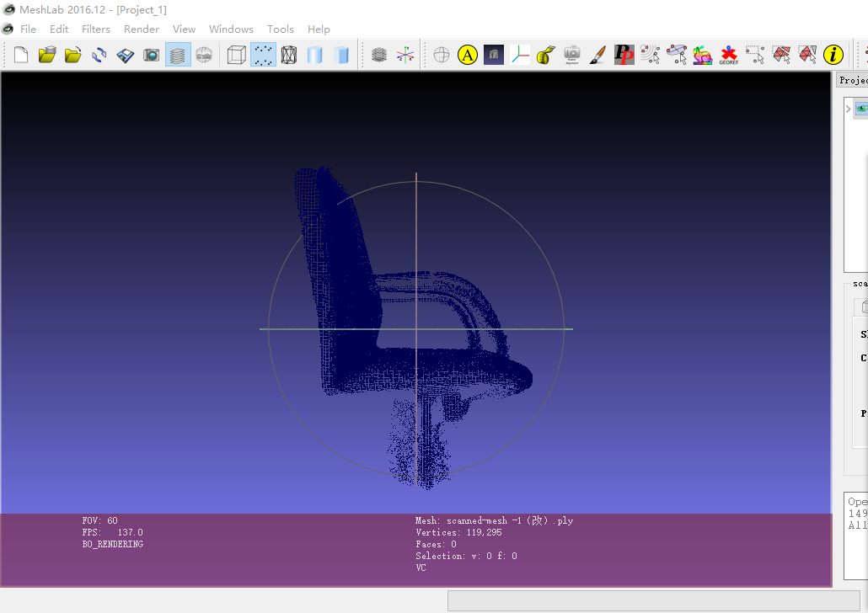Expand the layer tree arrow in Project panel

848,109
